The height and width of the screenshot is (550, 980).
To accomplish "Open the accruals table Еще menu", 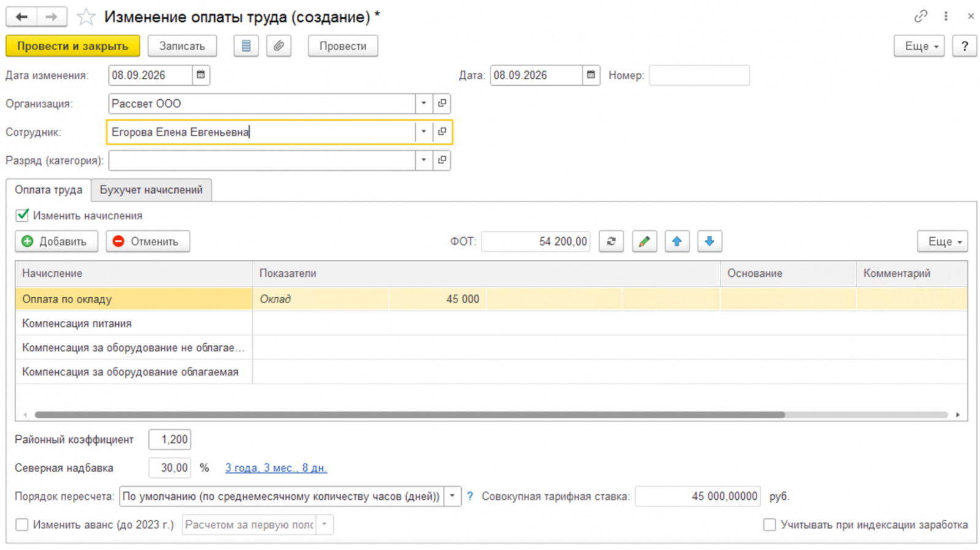I will 942,241.
